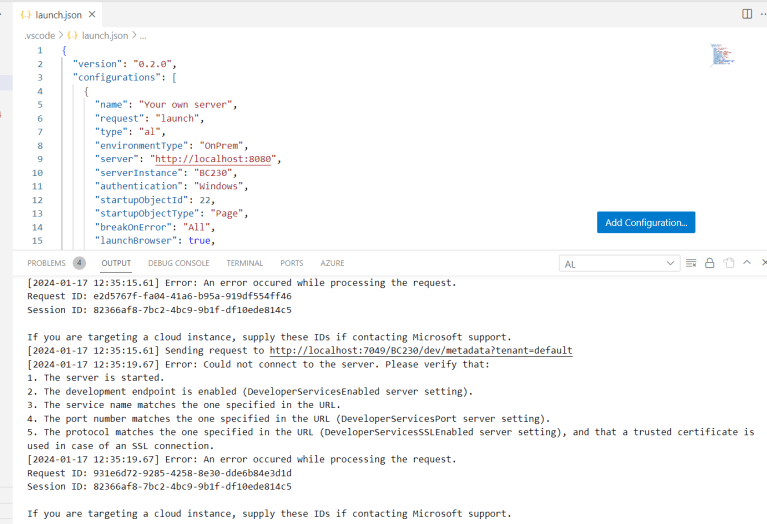Click the "configurations" key on line 3
This screenshot has width=767, height=524.
[117, 77]
